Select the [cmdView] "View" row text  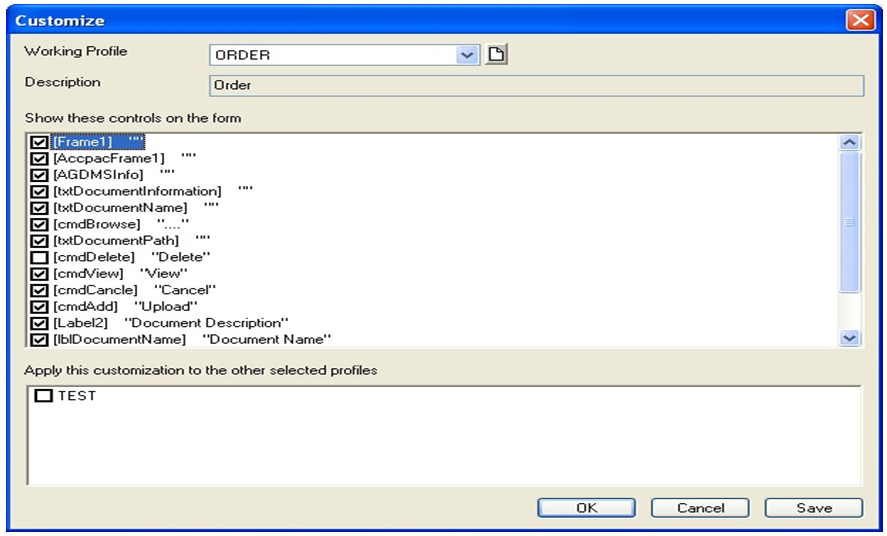pyautogui.click(x=120, y=273)
